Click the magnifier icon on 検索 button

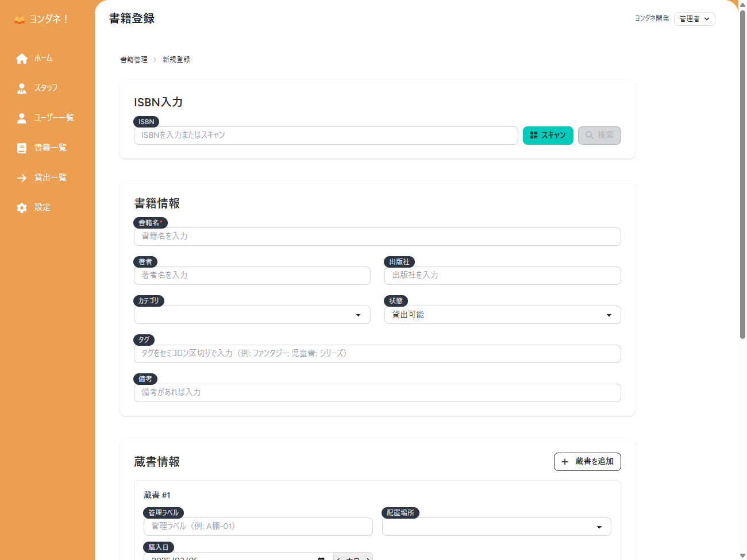[590, 135]
